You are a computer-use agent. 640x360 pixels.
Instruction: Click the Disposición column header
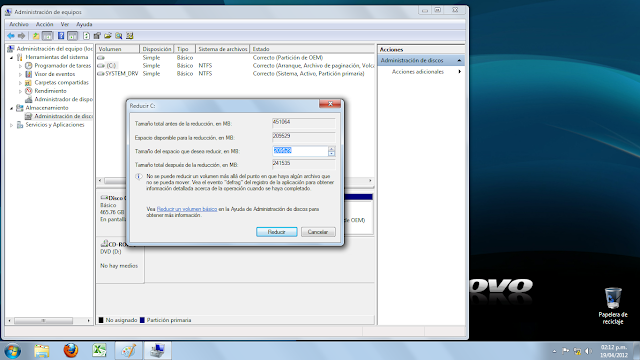click(157, 49)
